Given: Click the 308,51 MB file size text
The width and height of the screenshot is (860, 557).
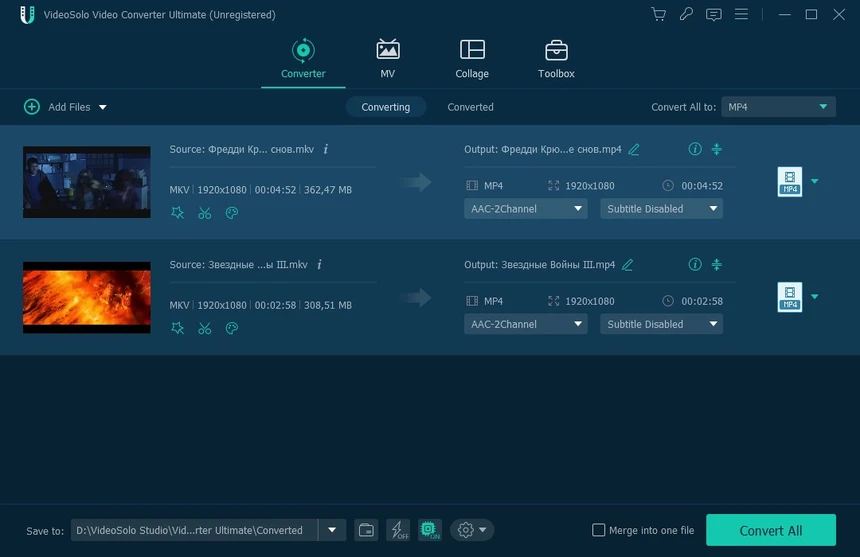Looking at the screenshot, I should [328, 305].
